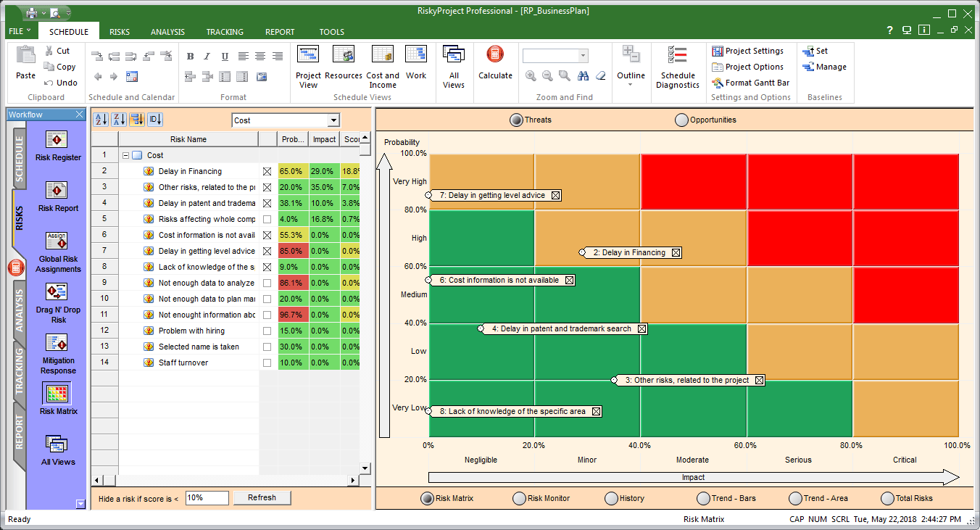Image resolution: width=980 pixels, height=530 pixels.
Task: Open the Cost and Income view
Action: tap(383, 67)
